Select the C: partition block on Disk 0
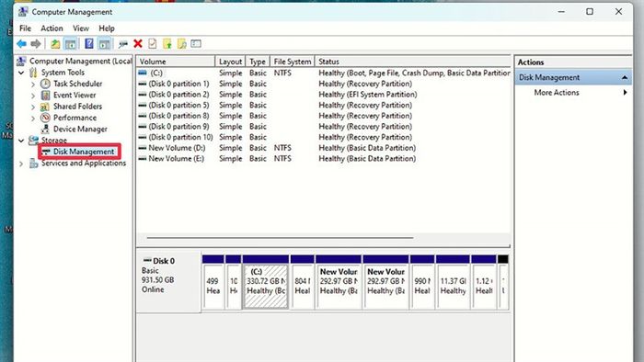This screenshot has height=362, width=644. click(x=266, y=286)
